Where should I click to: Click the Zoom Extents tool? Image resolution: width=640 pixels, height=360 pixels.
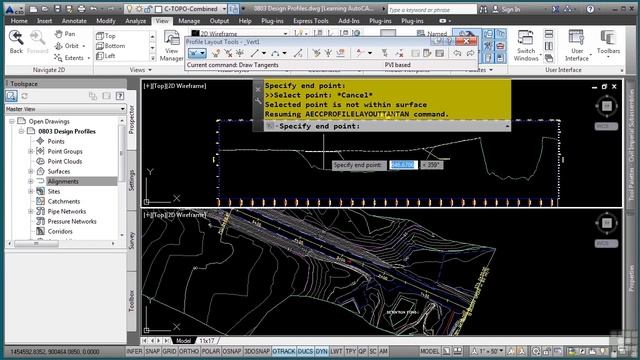point(69,58)
